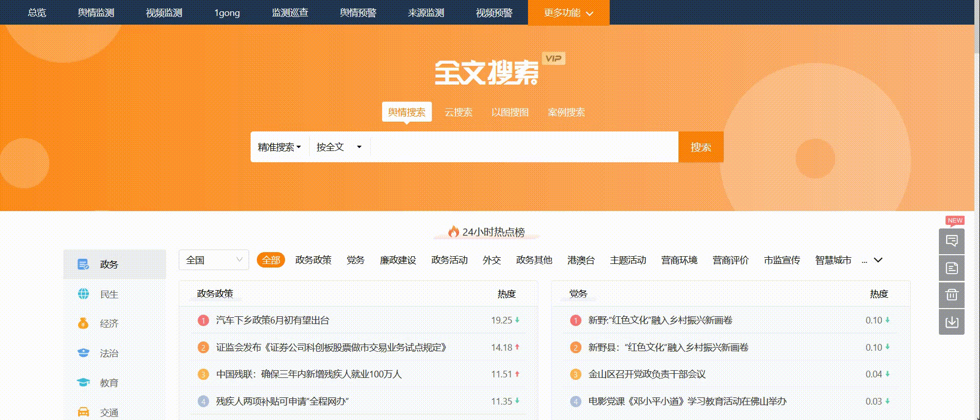
Task: Expand more category tags with the chevron
Action: (878, 260)
